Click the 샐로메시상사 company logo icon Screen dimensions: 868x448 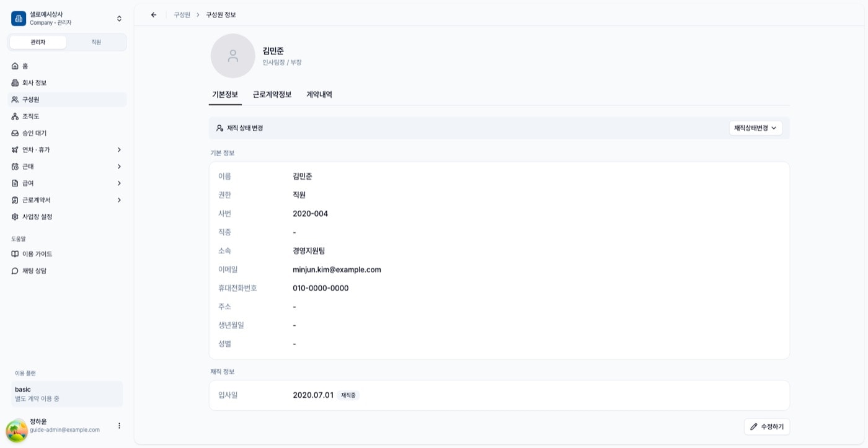click(x=19, y=18)
